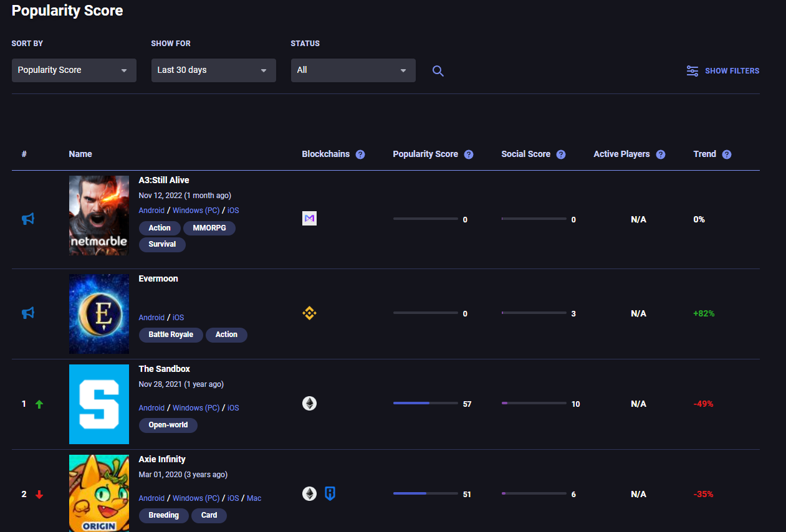Select the Battle Royale tag for Evermoon
Viewport: 786px width, 532px height.
tap(170, 335)
